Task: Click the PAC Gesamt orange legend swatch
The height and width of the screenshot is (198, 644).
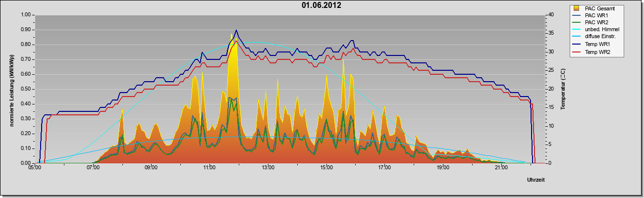Action: 576,8
